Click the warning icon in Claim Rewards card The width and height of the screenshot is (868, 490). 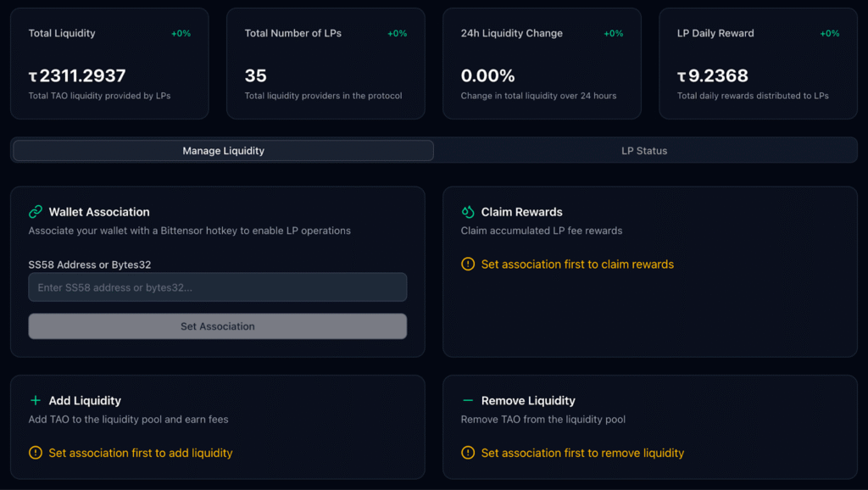[468, 264]
